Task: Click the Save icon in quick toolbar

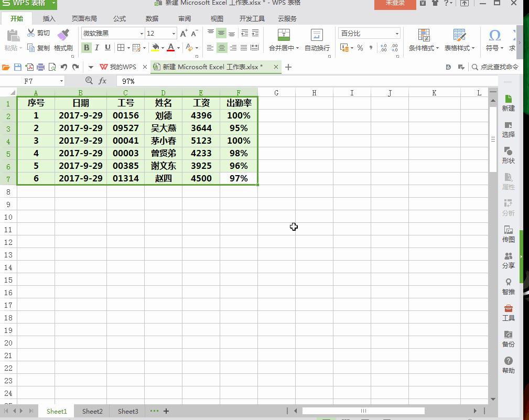Action: [x=18, y=67]
